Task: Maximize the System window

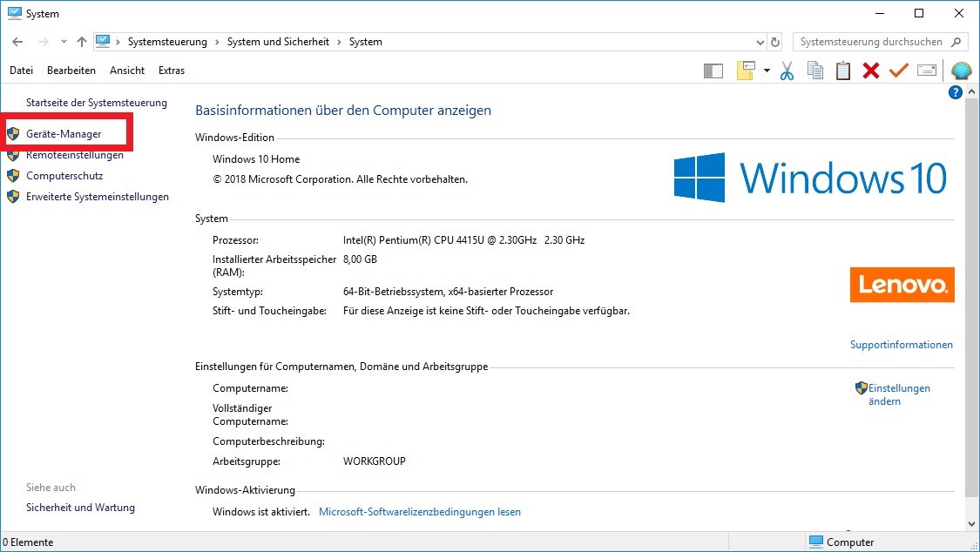Action: pyautogui.click(x=919, y=13)
